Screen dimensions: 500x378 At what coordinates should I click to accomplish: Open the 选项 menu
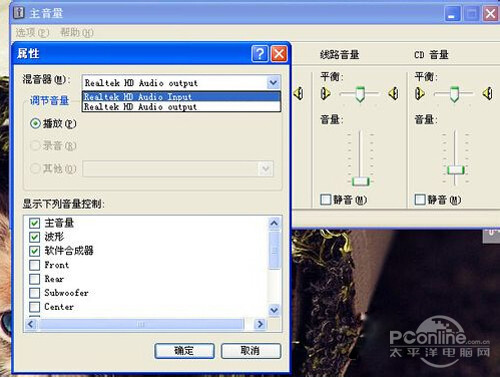click(32, 32)
